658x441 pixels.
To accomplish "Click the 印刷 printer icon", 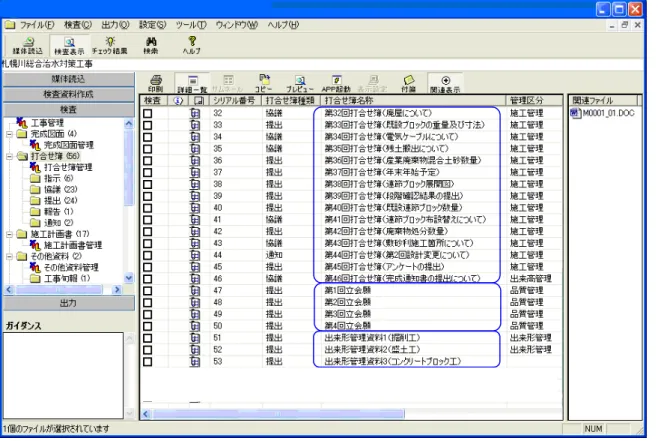I will [x=156, y=83].
